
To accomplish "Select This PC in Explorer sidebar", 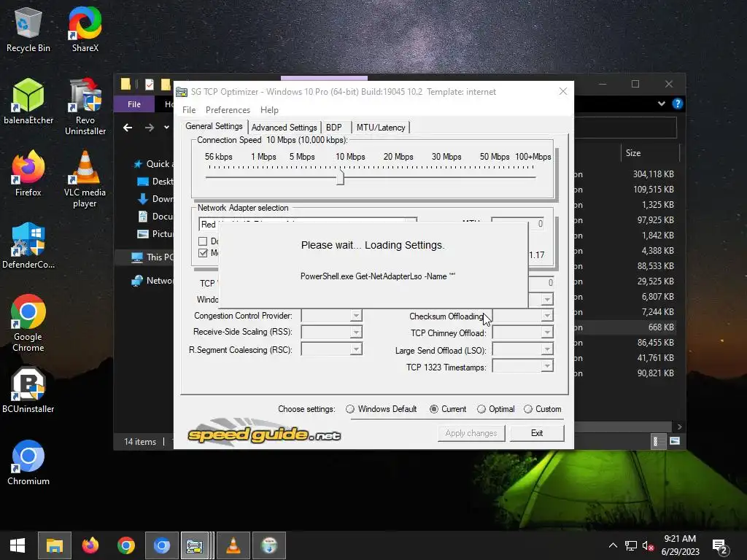I will (x=153, y=257).
